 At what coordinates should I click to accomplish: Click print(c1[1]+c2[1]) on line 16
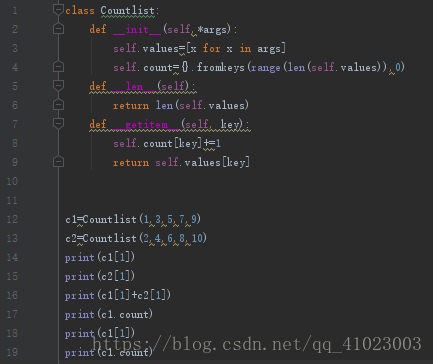[118, 295]
